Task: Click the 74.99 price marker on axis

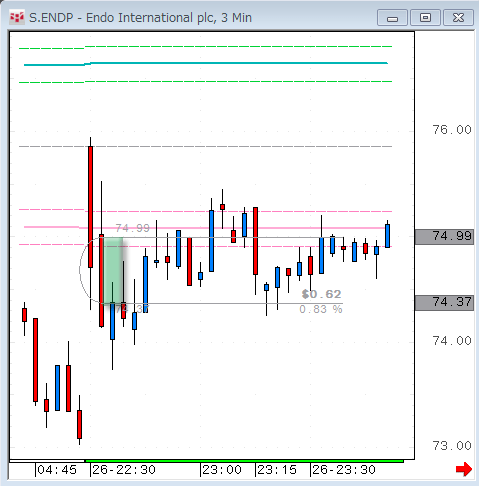Action: [x=444, y=237]
